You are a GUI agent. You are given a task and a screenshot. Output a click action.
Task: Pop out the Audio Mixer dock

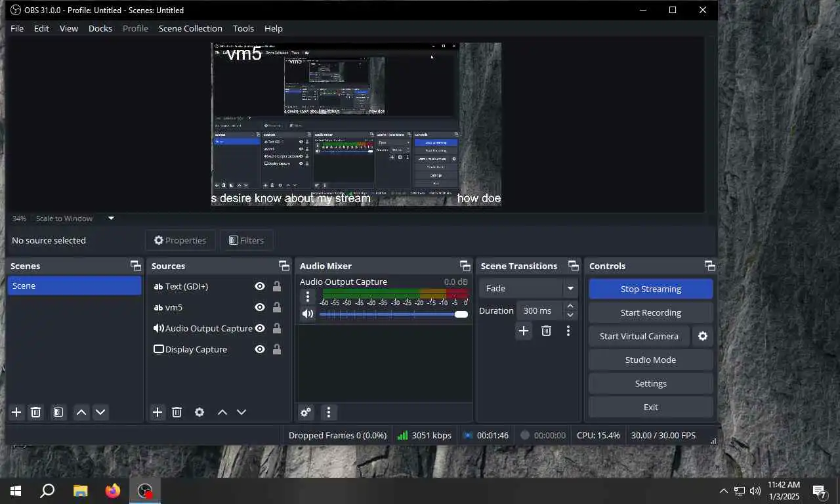(465, 266)
